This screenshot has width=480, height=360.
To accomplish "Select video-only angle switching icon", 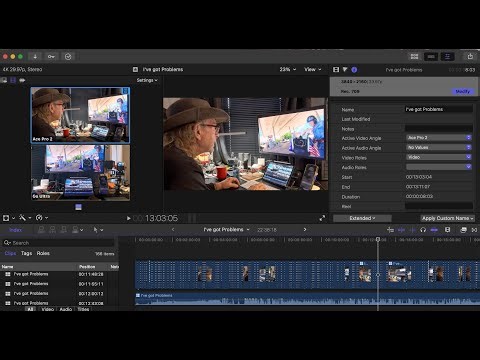I will [x=13, y=80].
